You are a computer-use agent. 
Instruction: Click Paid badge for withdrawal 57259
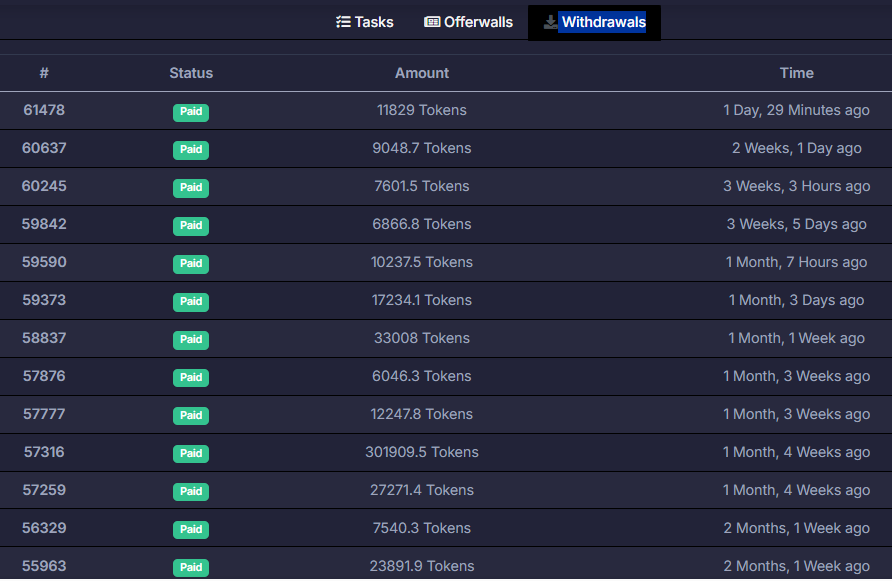[191, 492]
